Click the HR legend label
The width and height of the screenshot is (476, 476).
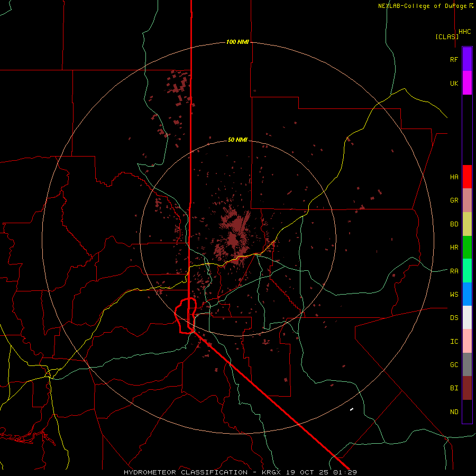[x=454, y=248]
